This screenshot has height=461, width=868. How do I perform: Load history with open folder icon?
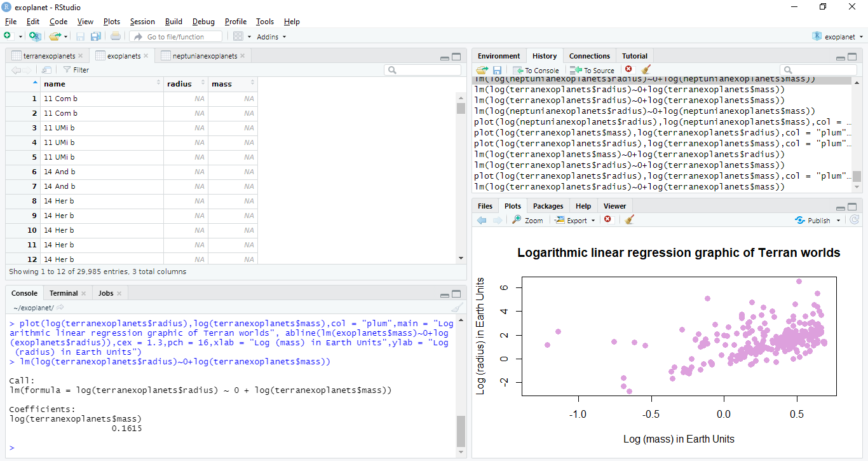coord(482,70)
